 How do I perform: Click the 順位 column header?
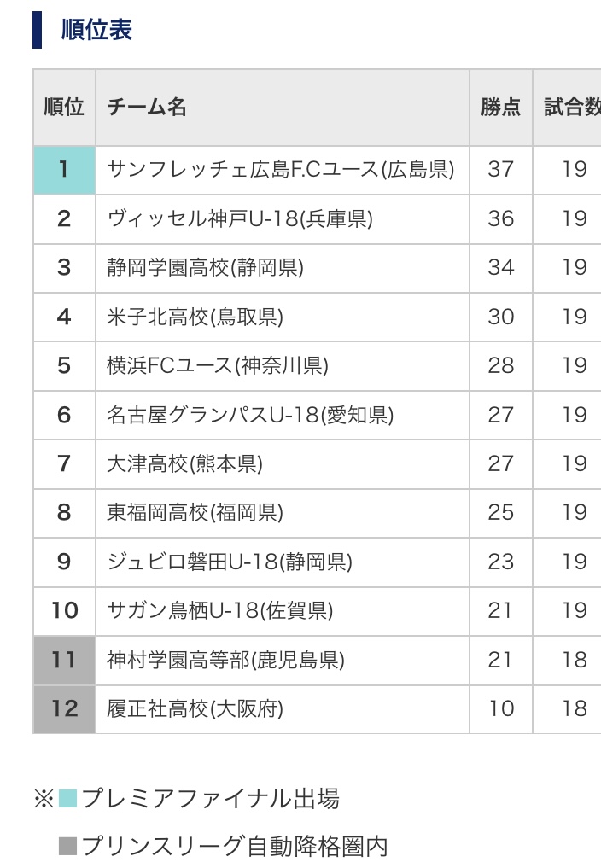click(x=64, y=108)
